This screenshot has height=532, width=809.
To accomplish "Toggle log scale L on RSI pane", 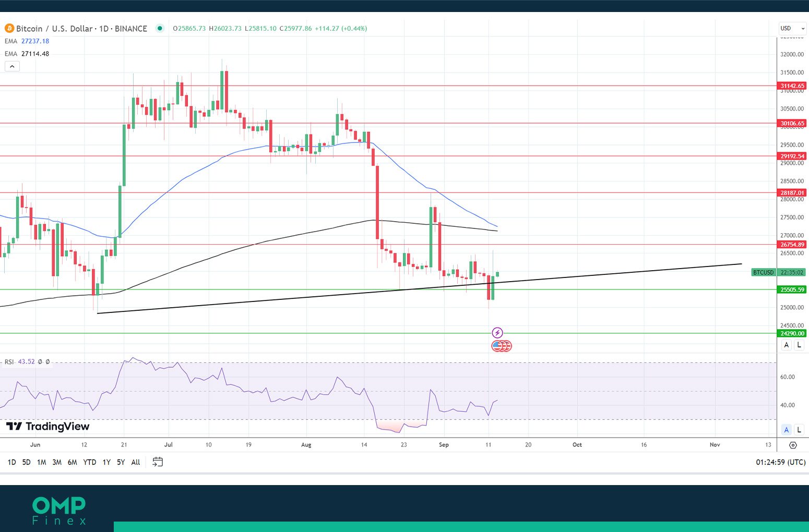I will 799,430.
